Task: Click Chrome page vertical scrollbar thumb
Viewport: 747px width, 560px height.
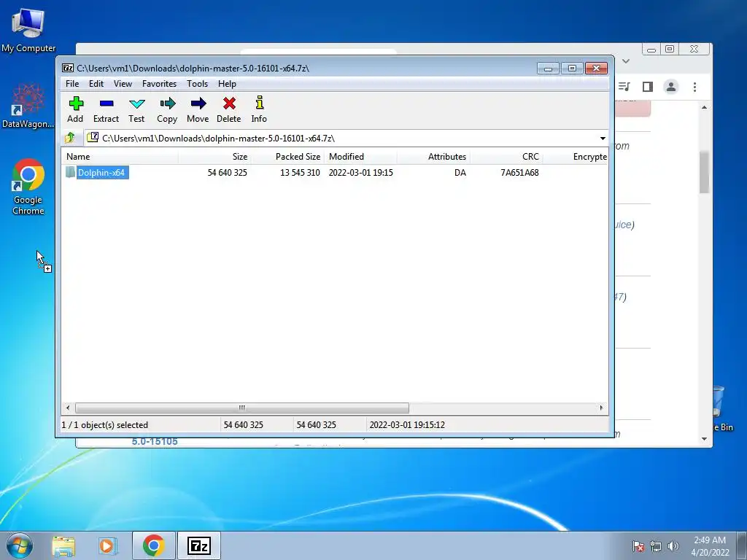Action: (x=704, y=172)
